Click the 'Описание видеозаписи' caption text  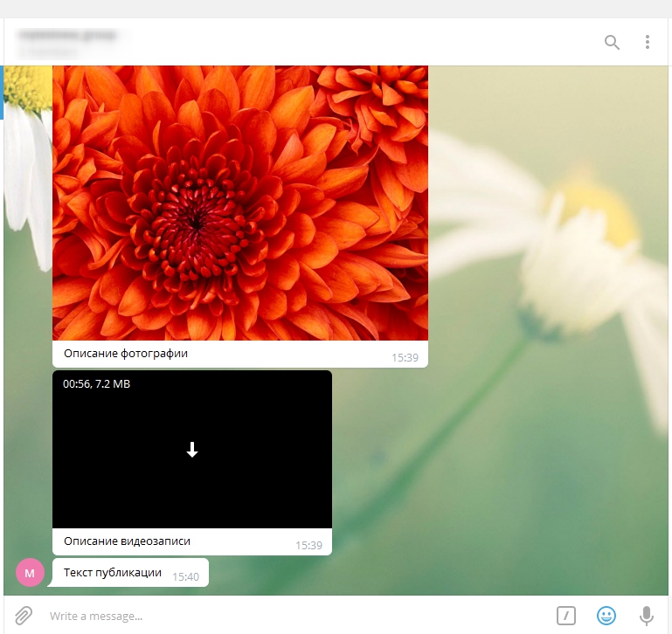tap(127, 541)
